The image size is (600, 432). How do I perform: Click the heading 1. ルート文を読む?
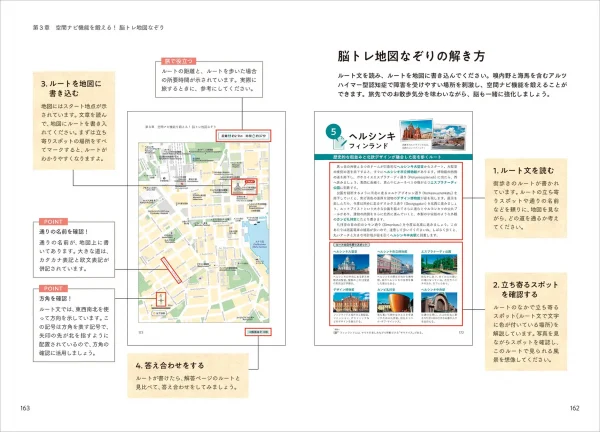pyautogui.click(x=523, y=171)
